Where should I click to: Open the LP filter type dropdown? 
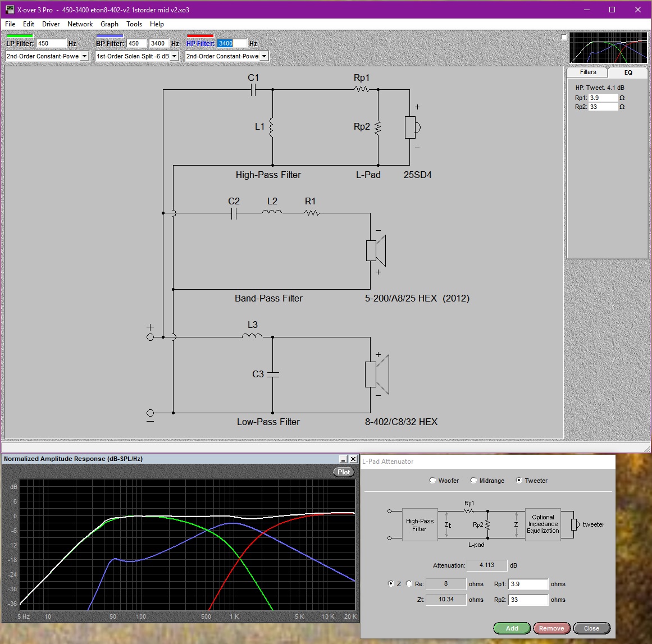(84, 56)
